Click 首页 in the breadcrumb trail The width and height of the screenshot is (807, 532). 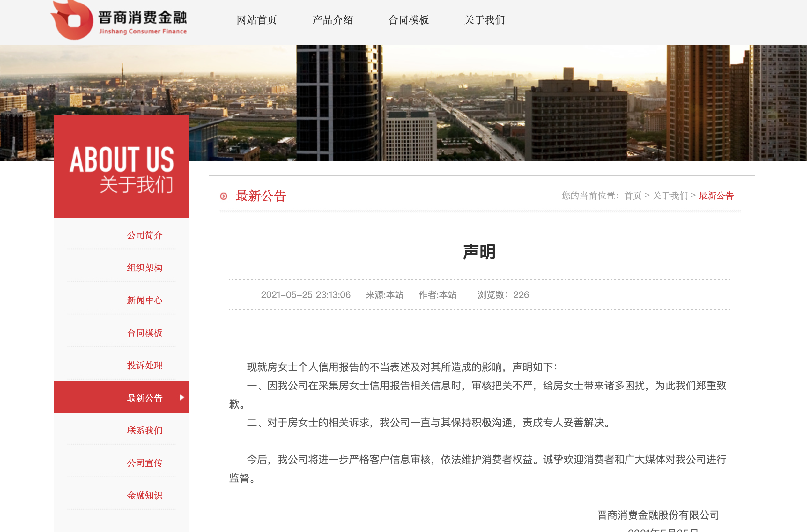click(x=634, y=196)
